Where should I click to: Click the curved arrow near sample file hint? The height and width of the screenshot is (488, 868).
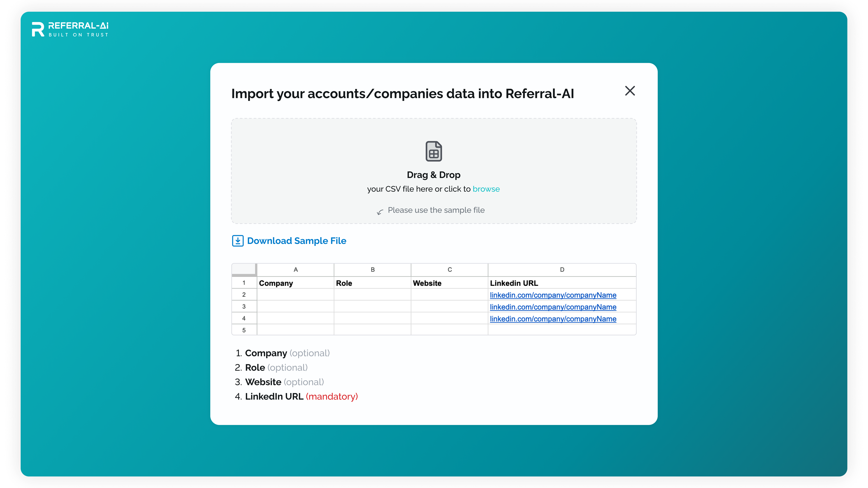380,212
